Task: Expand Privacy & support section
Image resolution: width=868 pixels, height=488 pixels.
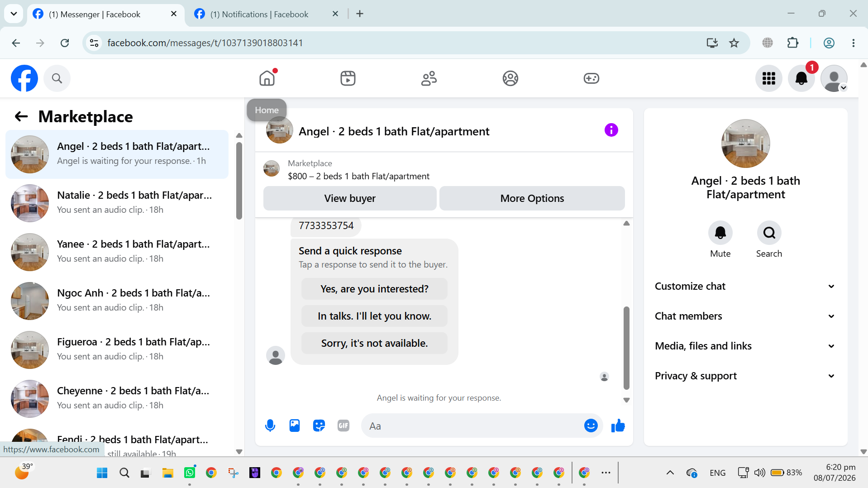Action: [745, 376]
